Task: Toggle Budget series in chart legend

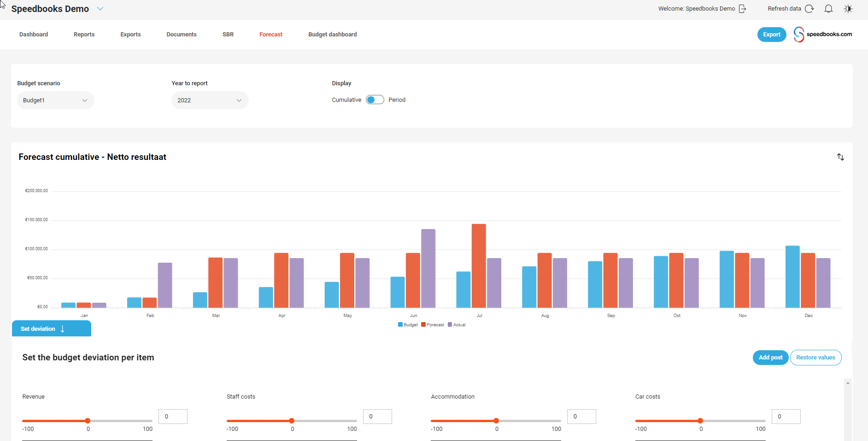Action: tap(408, 325)
